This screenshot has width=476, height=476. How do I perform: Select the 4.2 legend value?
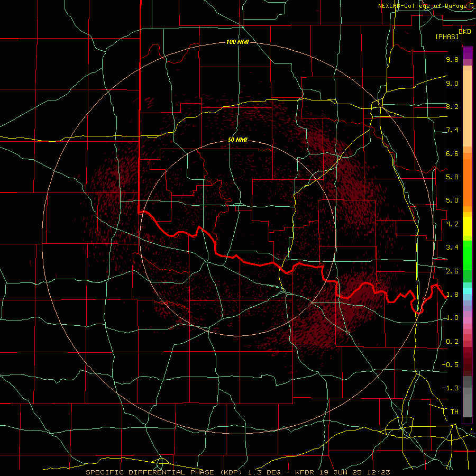[x=452, y=224]
